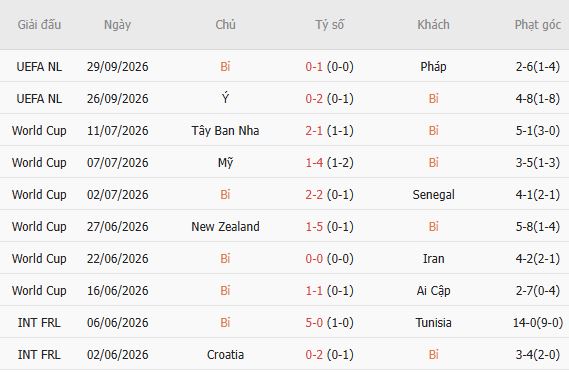Click New Zealand team name
The width and height of the screenshot is (569, 373).
pyautogui.click(x=225, y=227)
